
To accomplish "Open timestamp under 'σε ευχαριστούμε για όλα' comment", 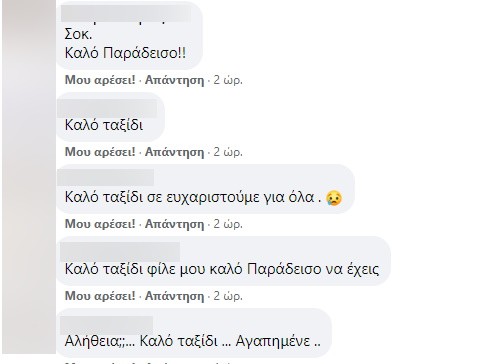I will tap(228, 224).
